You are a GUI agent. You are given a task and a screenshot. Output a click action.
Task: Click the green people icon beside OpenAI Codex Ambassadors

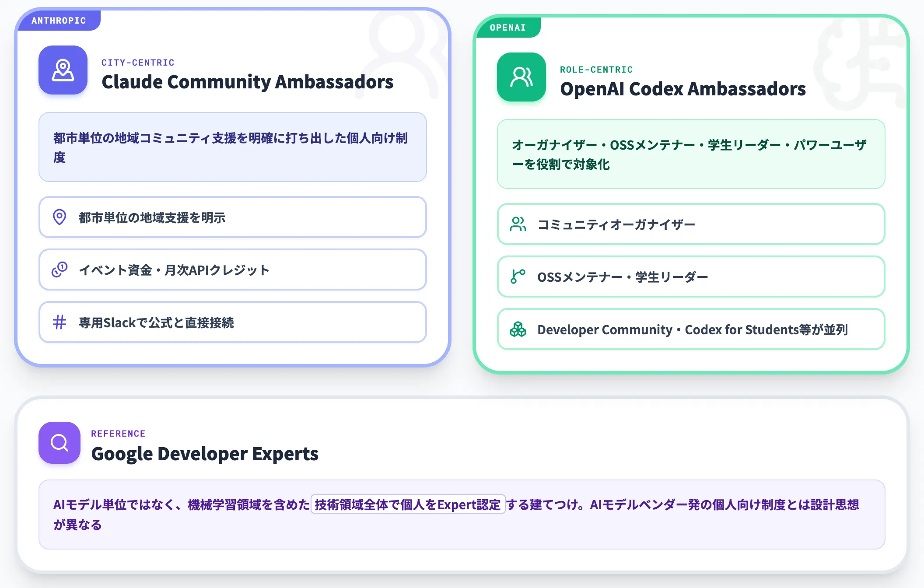pyautogui.click(x=521, y=77)
